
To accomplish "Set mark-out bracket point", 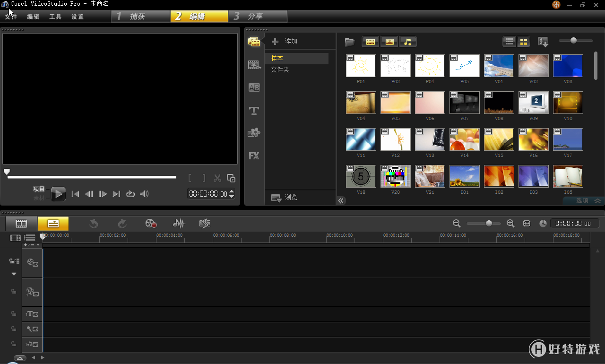I will click(x=204, y=178).
